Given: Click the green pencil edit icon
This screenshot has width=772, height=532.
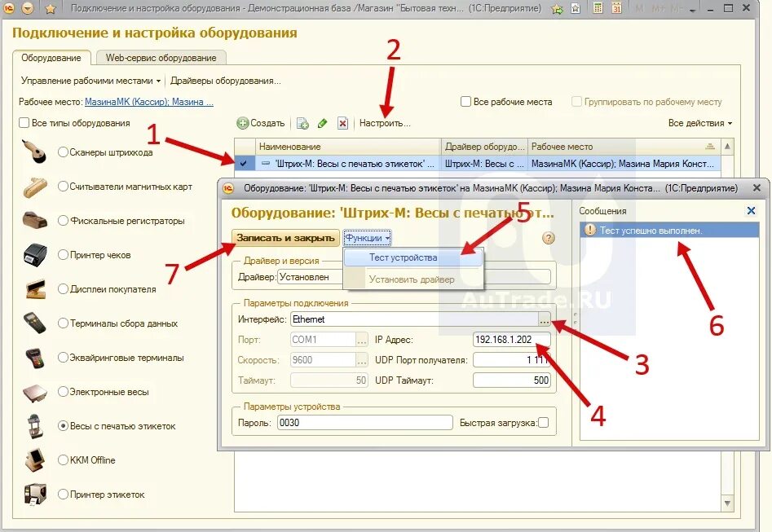Looking at the screenshot, I should pyautogui.click(x=323, y=123).
